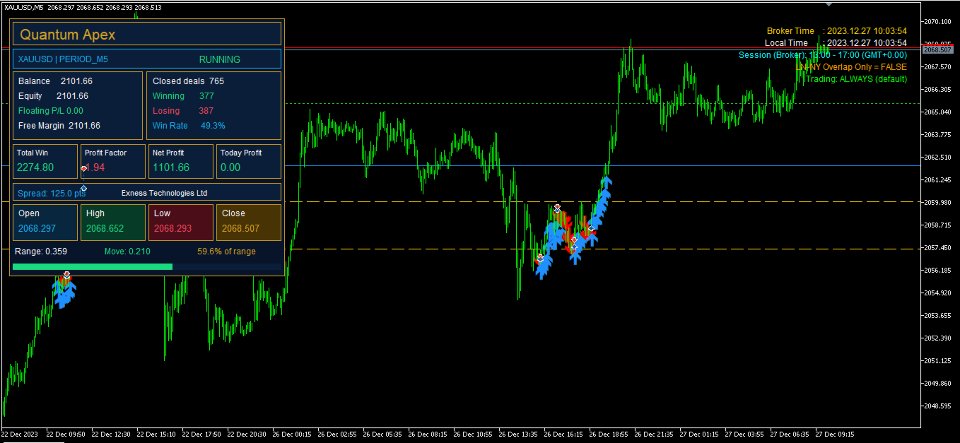The width and height of the screenshot is (960, 443).
Task: Click the green range progress bar
Action: (x=92, y=267)
